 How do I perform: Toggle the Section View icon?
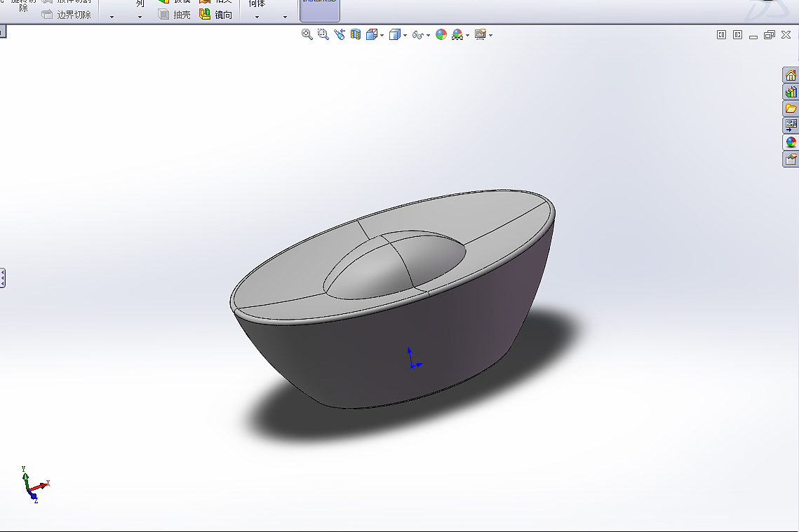point(356,34)
